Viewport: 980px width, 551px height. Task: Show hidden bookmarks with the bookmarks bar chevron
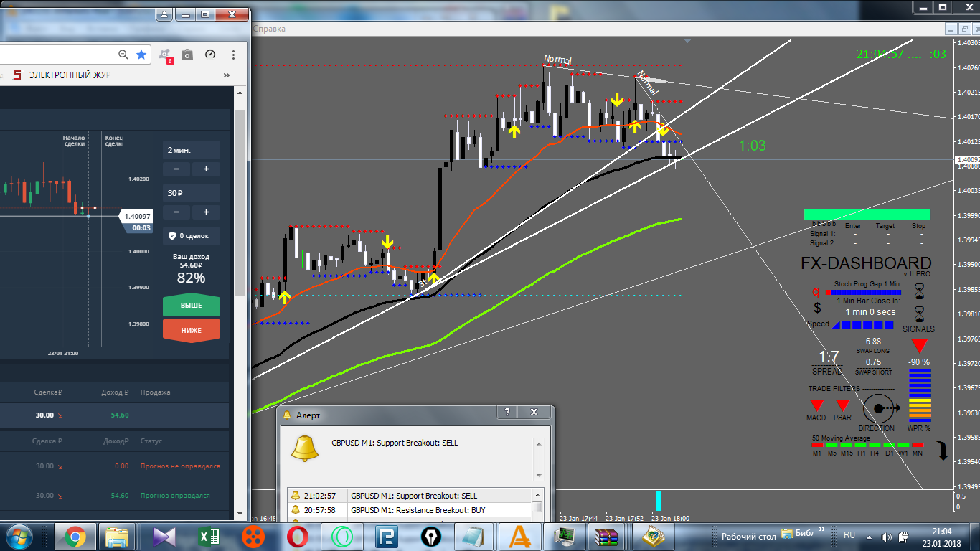(227, 75)
